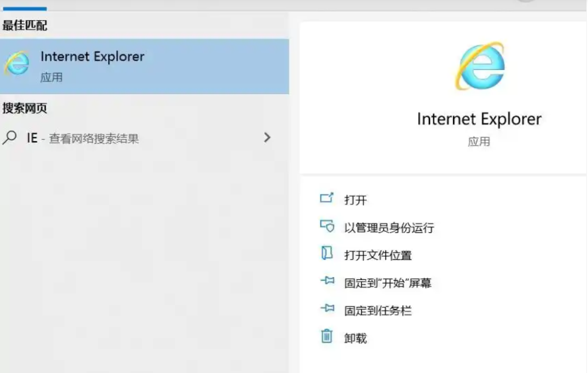Click the admin shield icon
This screenshot has height=373, width=588.
(x=327, y=226)
